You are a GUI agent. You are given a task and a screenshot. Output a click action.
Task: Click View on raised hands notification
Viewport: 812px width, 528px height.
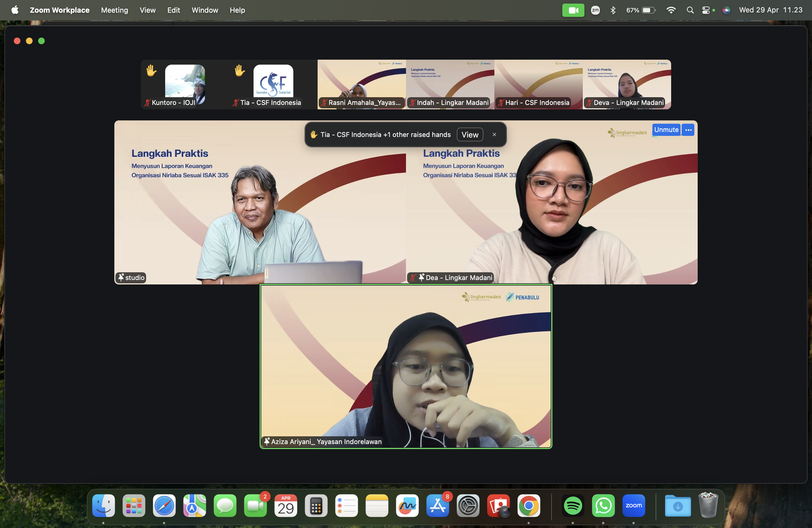pos(470,135)
